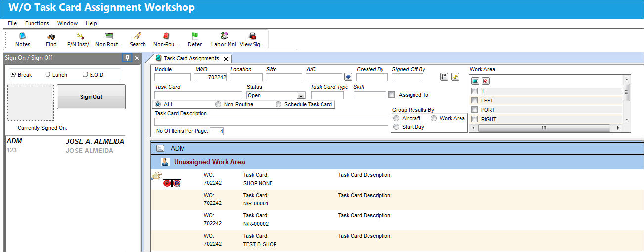Open the Functions menu
Image resolution: width=644 pixels, height=252 pixels.
point(37,23)
